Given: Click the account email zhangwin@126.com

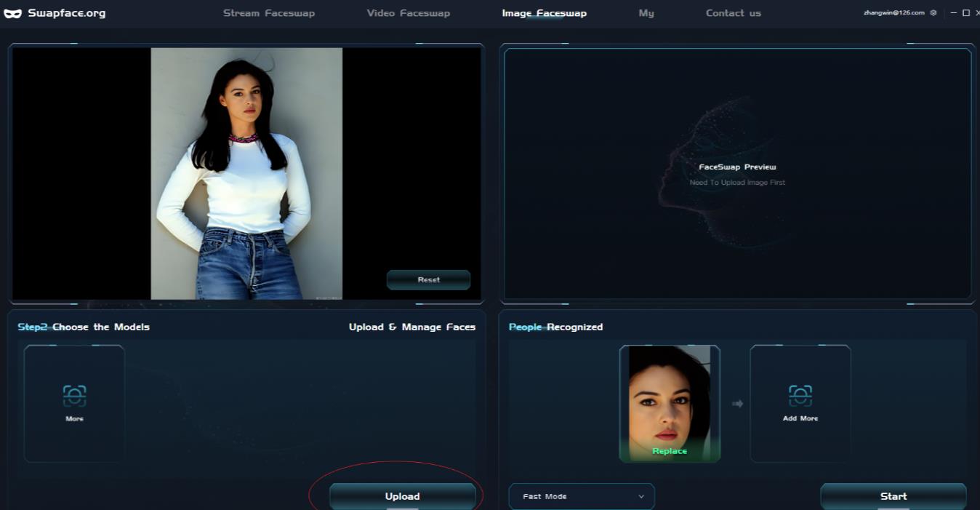Looking at the screenshot, I should [893, 13].
